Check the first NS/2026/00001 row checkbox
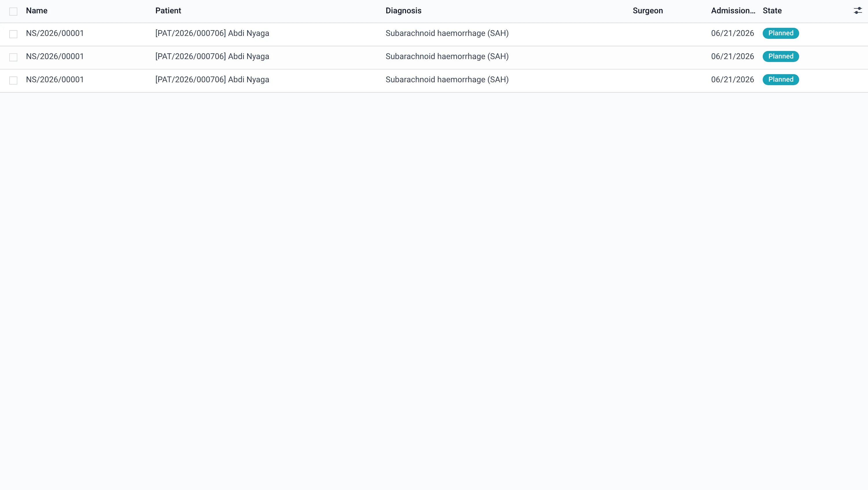 click(x=13, y=34)
